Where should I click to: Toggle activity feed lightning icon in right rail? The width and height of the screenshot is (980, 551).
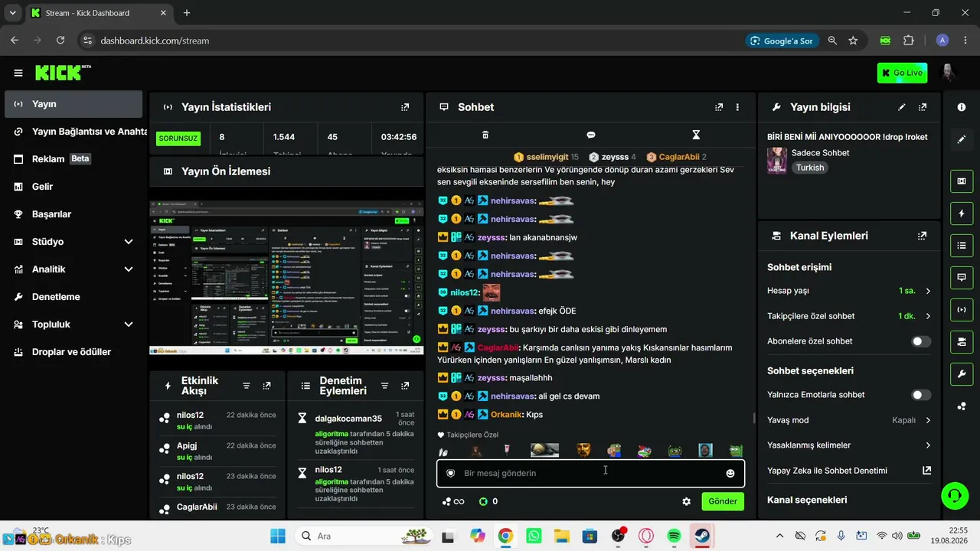[962, 214]
